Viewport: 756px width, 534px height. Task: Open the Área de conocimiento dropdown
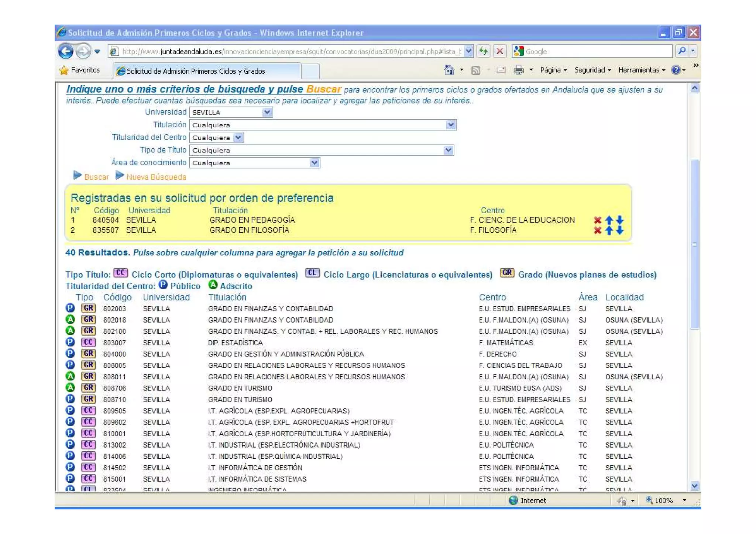(314, 163)
